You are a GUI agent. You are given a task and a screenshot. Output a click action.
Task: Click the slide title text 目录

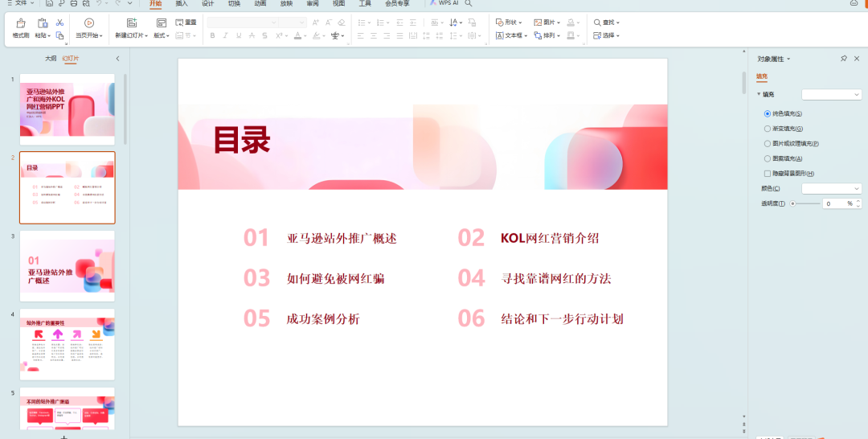(x=242, y=140)
